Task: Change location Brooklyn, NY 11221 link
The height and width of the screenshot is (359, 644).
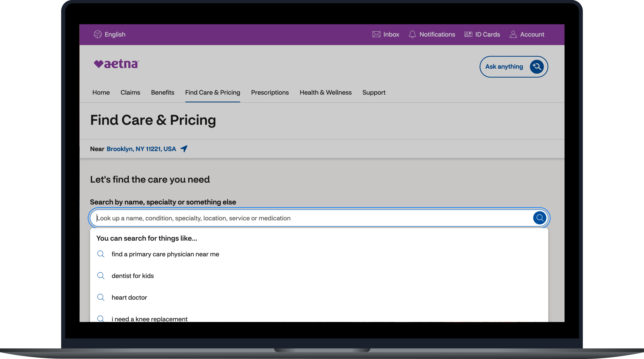Action: [x=141, y=149]
